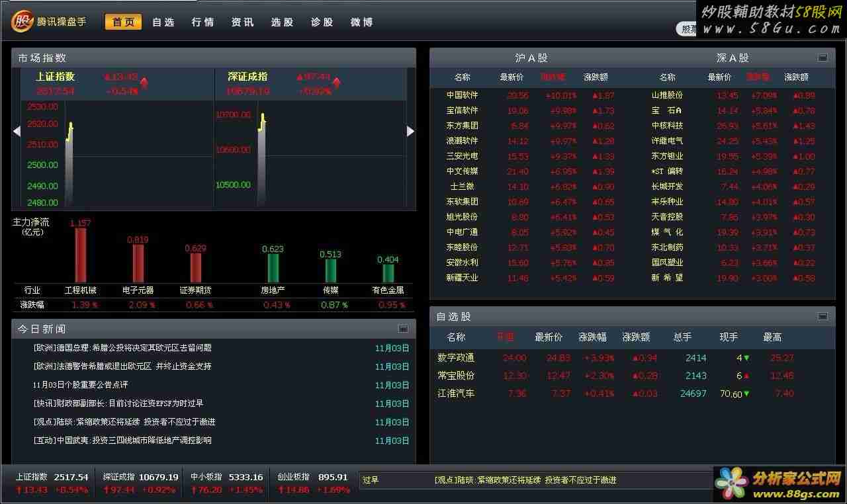The height and width of the screenshot is (504, 847).
Task: Click the scrolling ticker headline at bottom
Action: coord(525,480)
